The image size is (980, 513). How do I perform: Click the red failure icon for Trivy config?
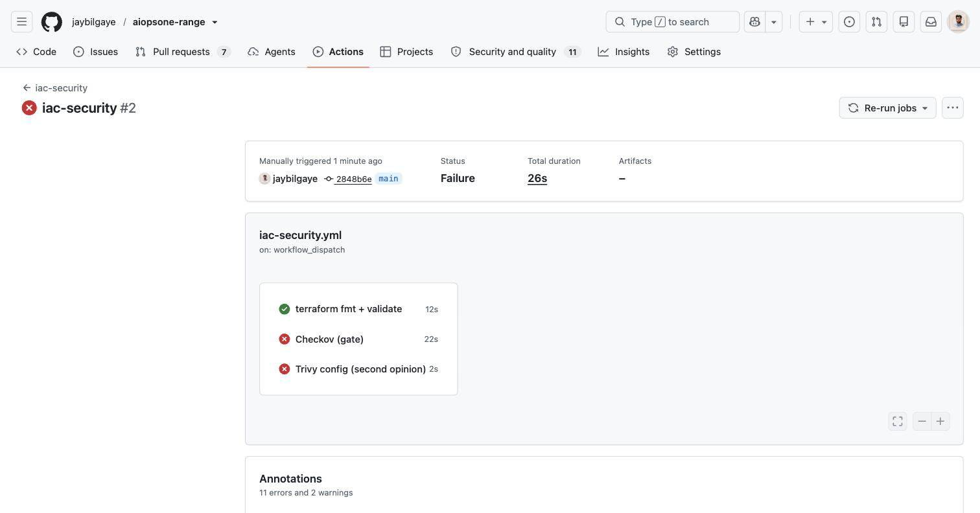coord(284,369)
